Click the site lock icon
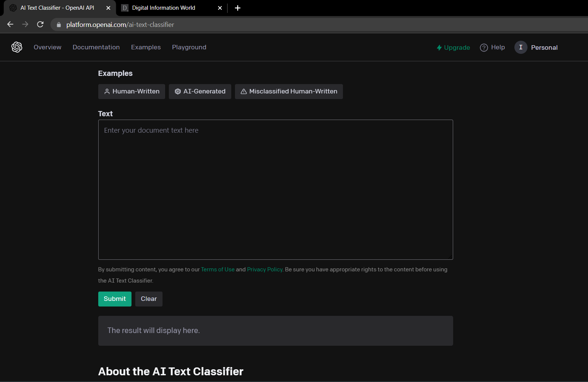Viewport: 588px width, 382px height. click(59, 25)
